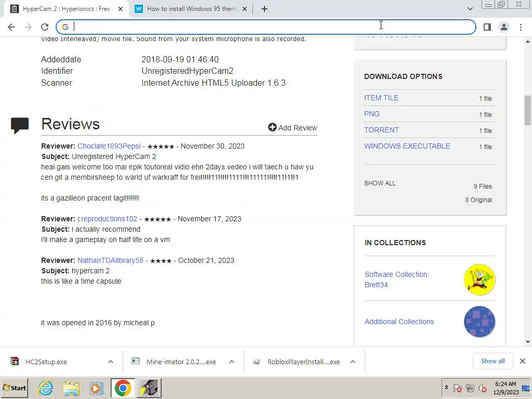
Task: Click SHOW ALL download files
Action: (380, 183)
